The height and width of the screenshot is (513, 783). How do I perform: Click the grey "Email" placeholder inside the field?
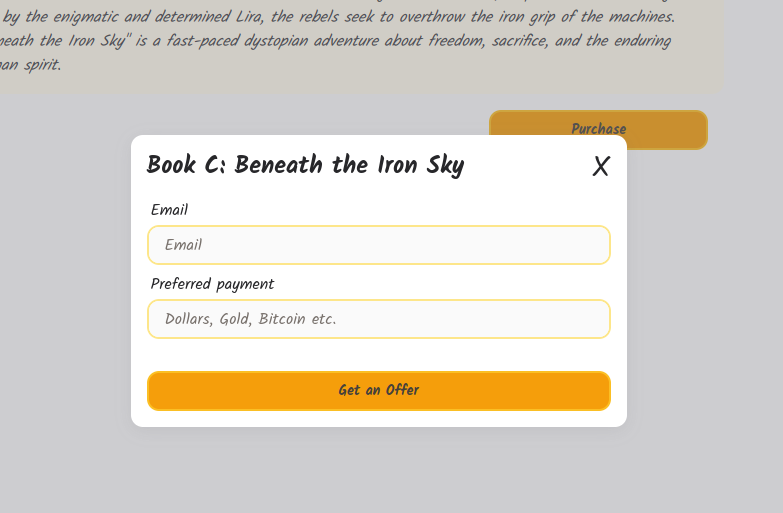coord(183,245)
